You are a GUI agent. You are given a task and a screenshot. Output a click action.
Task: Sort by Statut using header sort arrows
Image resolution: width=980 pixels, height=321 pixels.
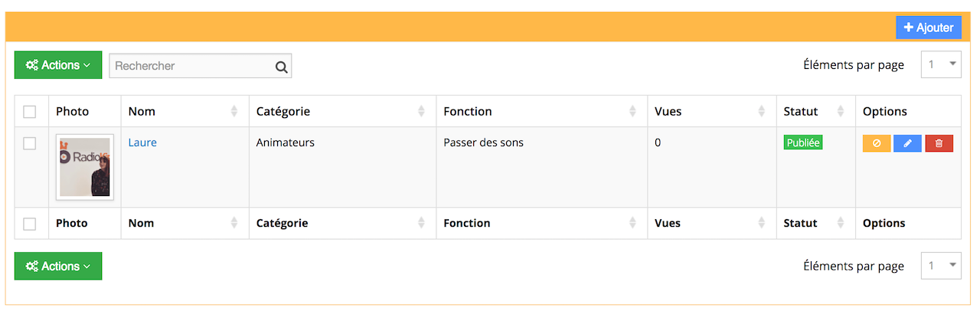tap(841, 111)
